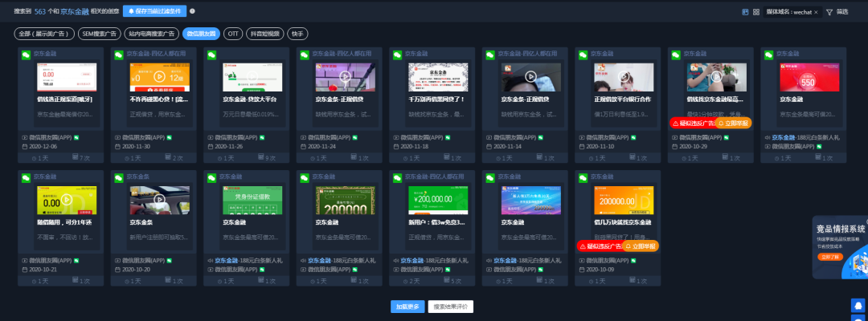Click the help icon beside 保存当前过滤条件
Image resolution: width=868 pixels, height=321 pixels.
pyautogui.click(x=192, y=11)
